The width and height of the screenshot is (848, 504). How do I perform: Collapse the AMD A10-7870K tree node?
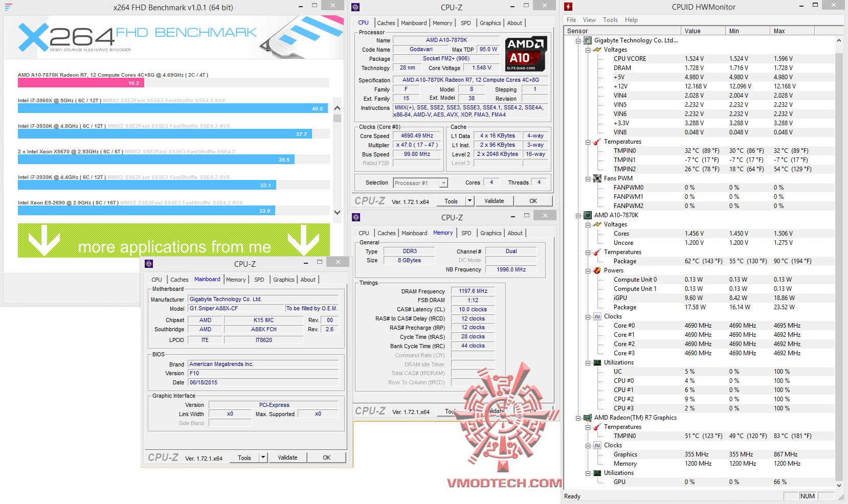pyautogui.click(x=579, y=215)
